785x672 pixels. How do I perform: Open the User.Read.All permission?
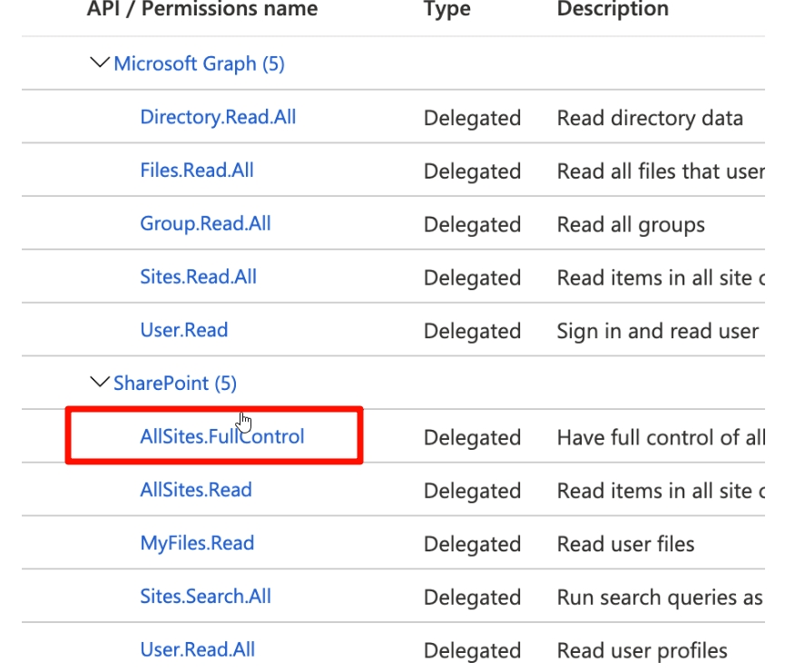(198, 649)
